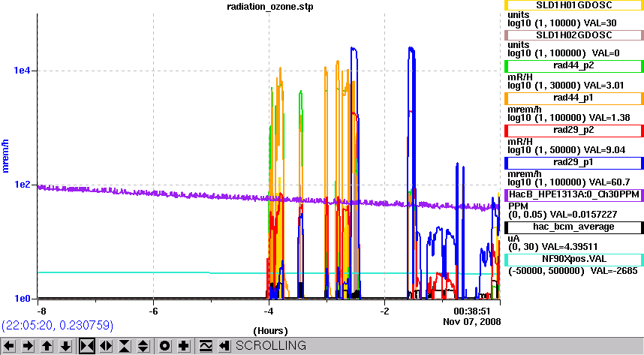The width and height of the screenshot is (644, 355).
Task: Click the vertical zoom-out up-down triangles icon
Action: [x=143, y=345]
